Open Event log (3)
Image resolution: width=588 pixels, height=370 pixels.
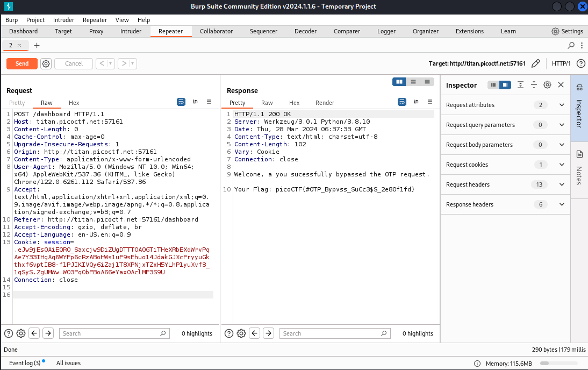[x=25, y=363]
